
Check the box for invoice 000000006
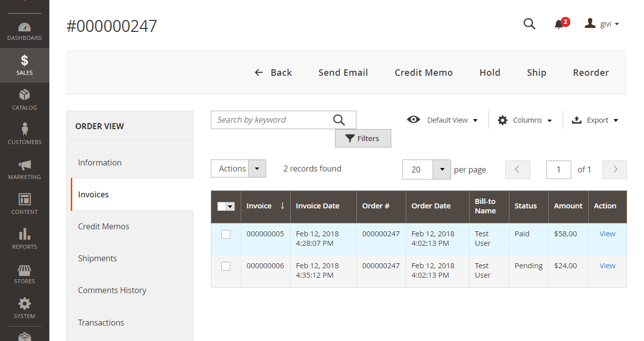[x=226, y=266]
